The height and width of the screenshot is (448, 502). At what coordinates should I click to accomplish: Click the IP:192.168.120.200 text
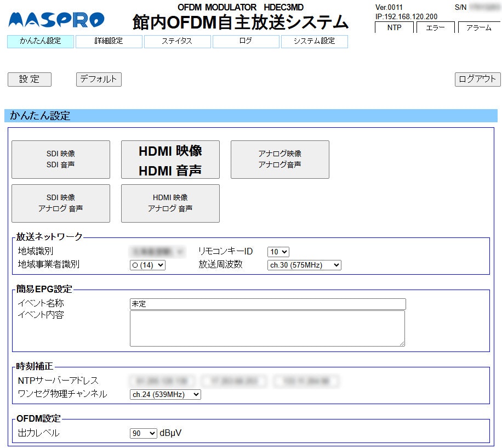406,16
